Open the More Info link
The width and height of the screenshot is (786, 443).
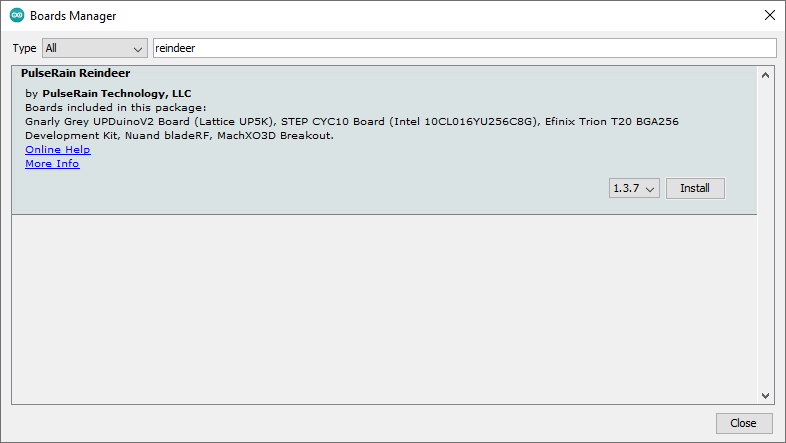pyautogui.click(x=52, y=163)
